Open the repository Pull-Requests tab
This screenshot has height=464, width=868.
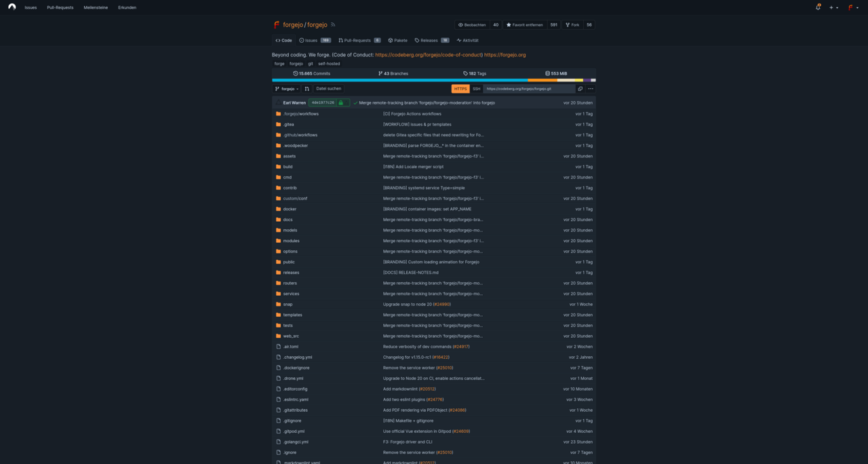pyautogui.click(x=359, y=40)
